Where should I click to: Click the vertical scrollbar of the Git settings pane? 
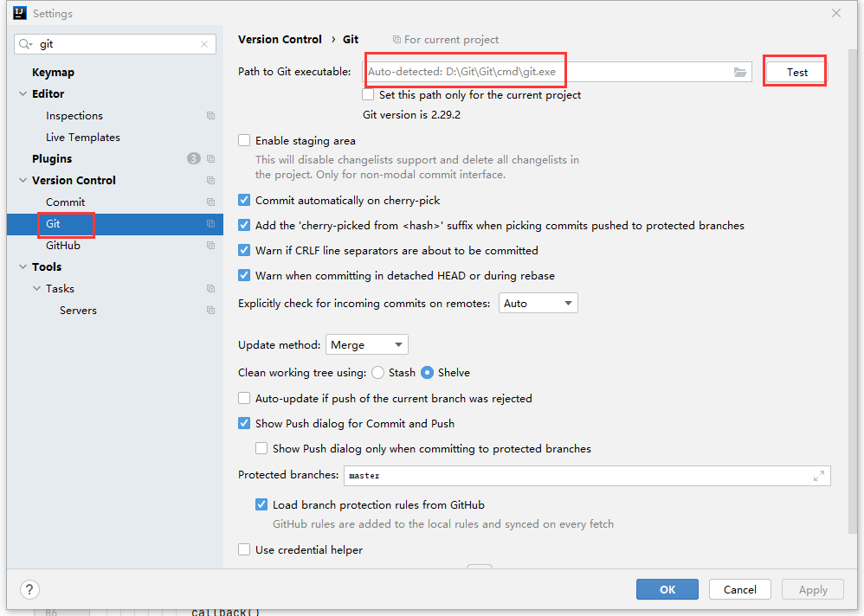coord(853,292)
